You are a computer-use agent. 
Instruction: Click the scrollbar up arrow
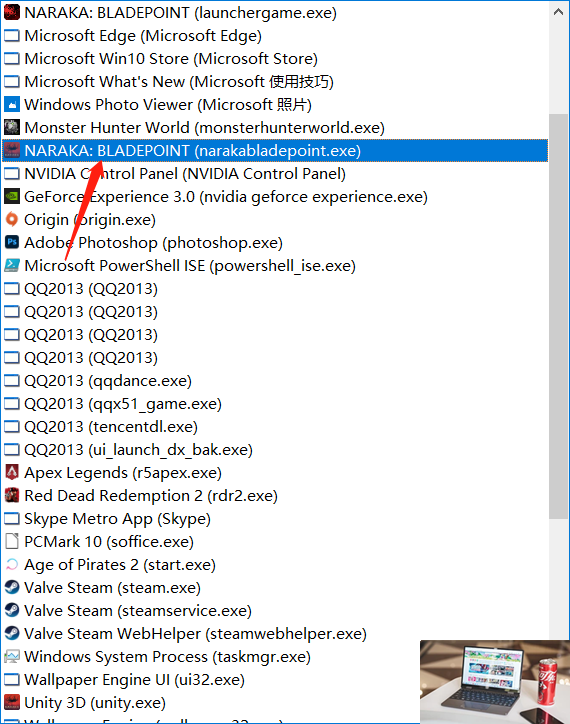558,12
